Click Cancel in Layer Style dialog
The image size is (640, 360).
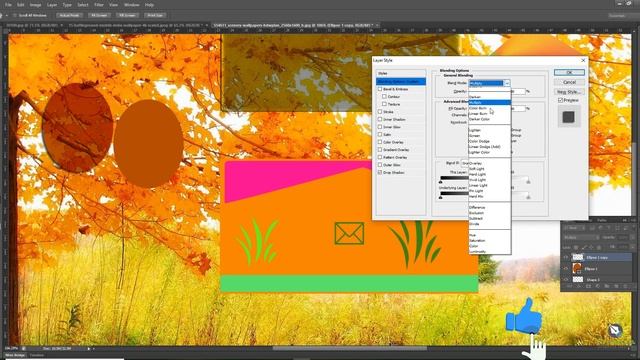point(569,82)
